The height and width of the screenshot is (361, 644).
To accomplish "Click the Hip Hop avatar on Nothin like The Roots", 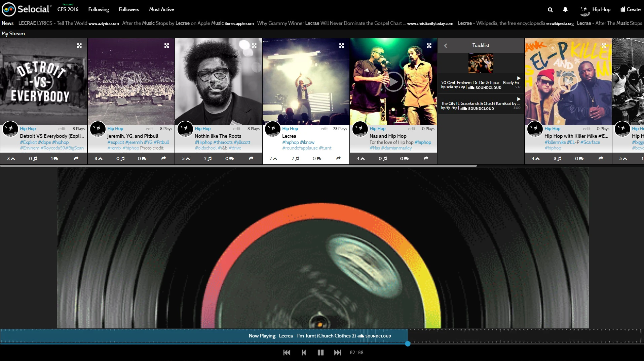I will click(185, 129).
